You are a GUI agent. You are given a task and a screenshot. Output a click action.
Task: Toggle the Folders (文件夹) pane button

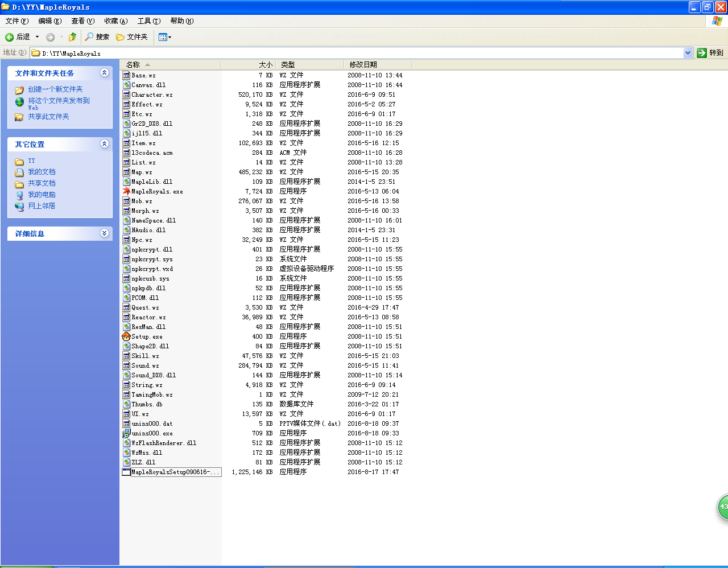coord(132,37)
